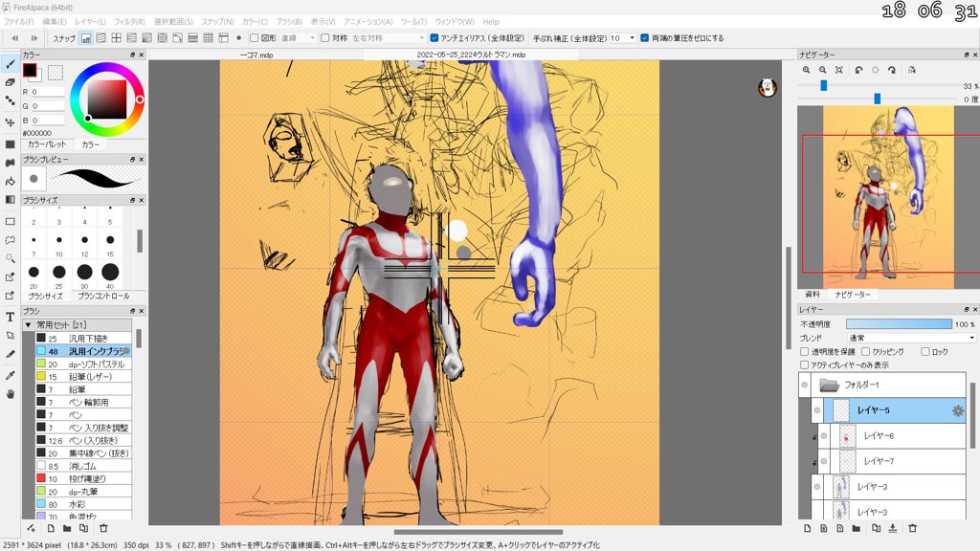Select the Dot tool in the left toolbar
This screenshot has width=980, height=551.
coord(10,100)
